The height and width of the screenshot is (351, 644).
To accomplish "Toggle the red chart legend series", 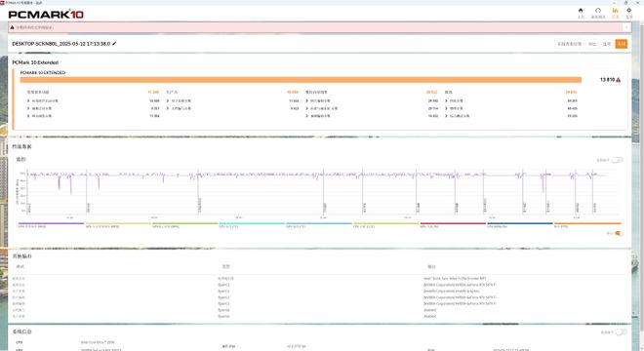I will point(453,225).
